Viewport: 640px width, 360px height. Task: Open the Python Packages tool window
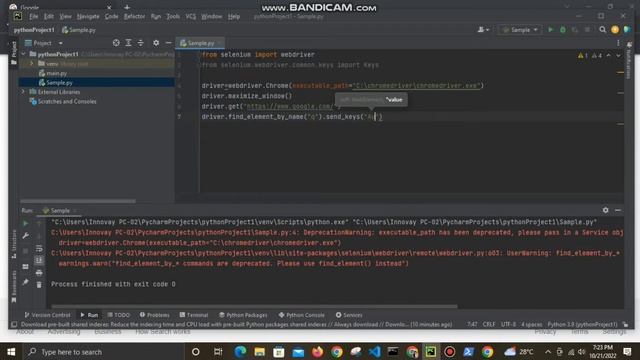click(x=243, y=315)
